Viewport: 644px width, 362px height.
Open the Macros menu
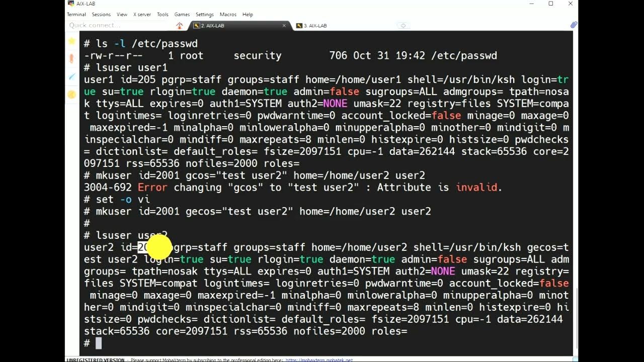click(x=228, y=15)
